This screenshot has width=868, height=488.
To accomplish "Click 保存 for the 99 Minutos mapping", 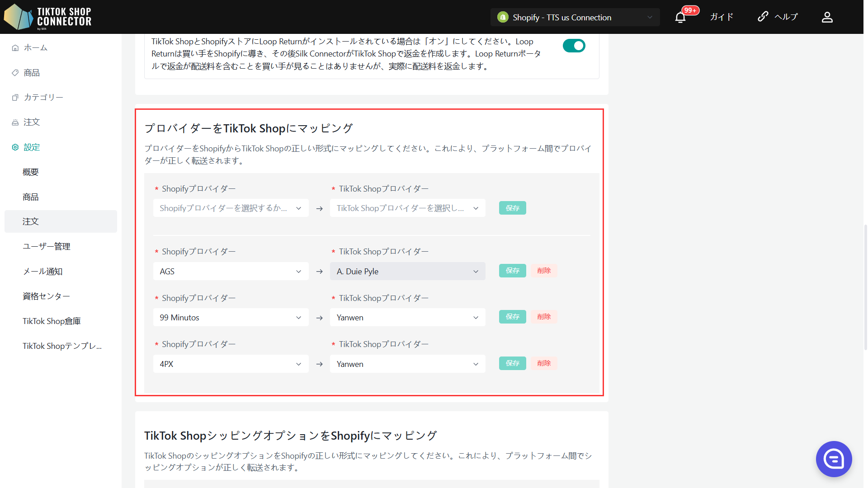I will click(x=512, y=317).
